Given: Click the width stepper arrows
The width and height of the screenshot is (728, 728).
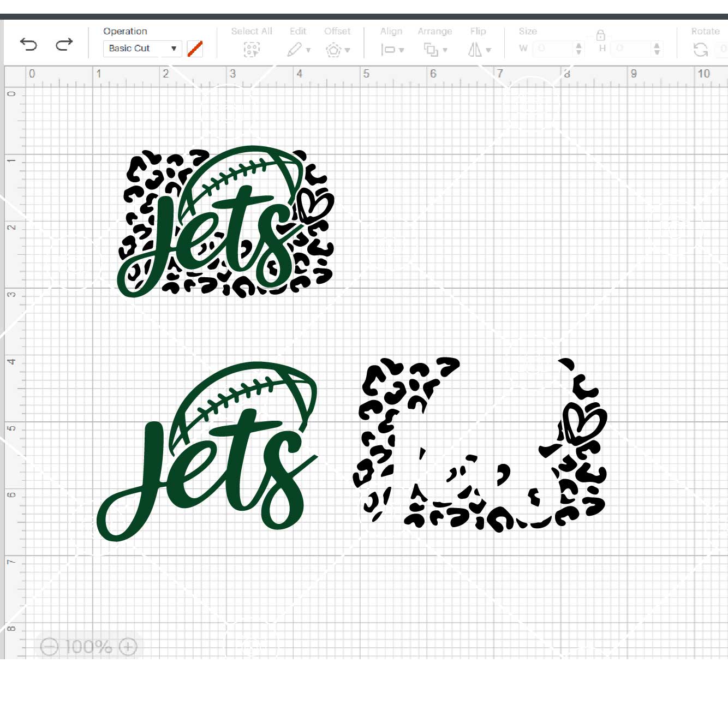Looking at the screenshot, I should tap(579, 49).
